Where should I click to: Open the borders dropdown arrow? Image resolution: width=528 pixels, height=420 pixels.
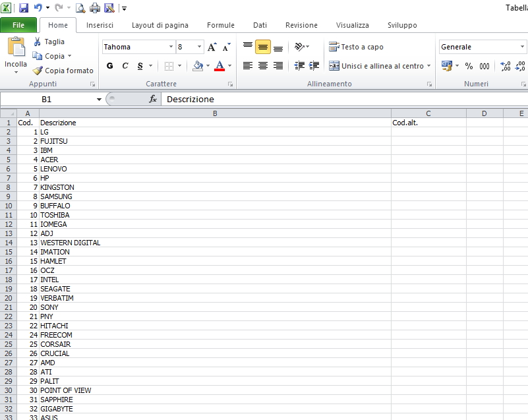pos(179,66)
